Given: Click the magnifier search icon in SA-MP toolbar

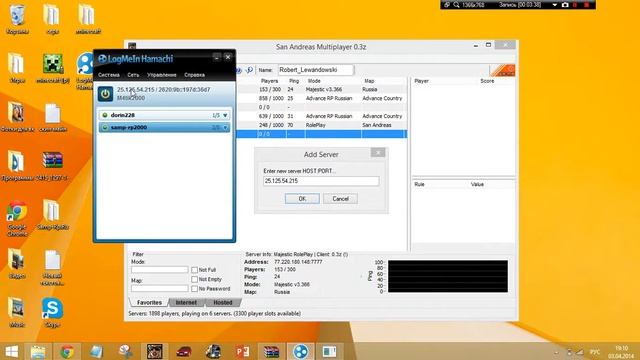Looking at the screenshot, I should 250,70.
